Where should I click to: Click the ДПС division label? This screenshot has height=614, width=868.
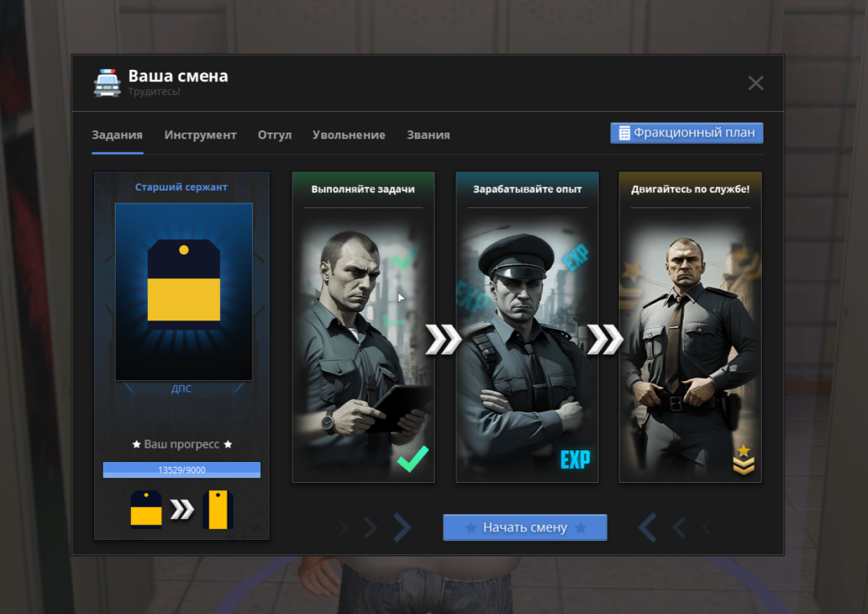[182, 389]
